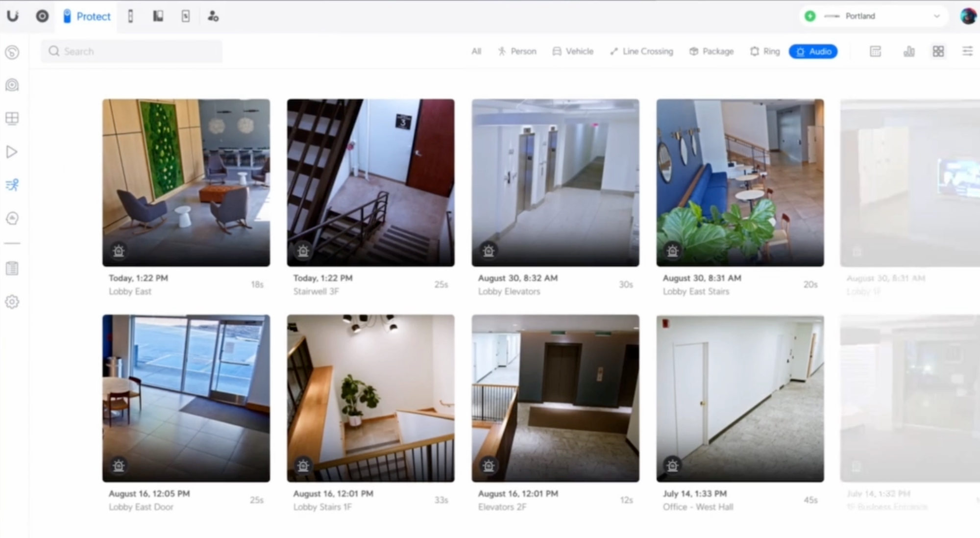
Task: Click the UniFi logo icon
Action: [x=13, y=16]
